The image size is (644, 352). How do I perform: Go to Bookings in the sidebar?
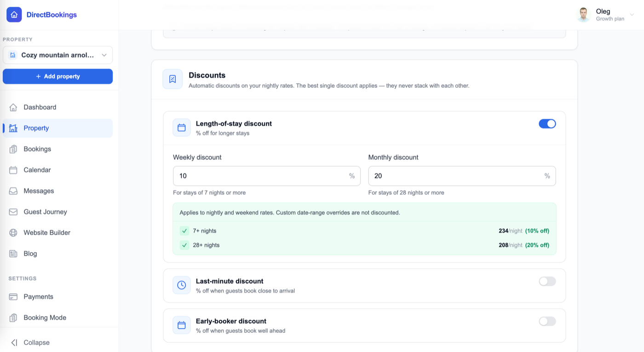tap(57, 149)
